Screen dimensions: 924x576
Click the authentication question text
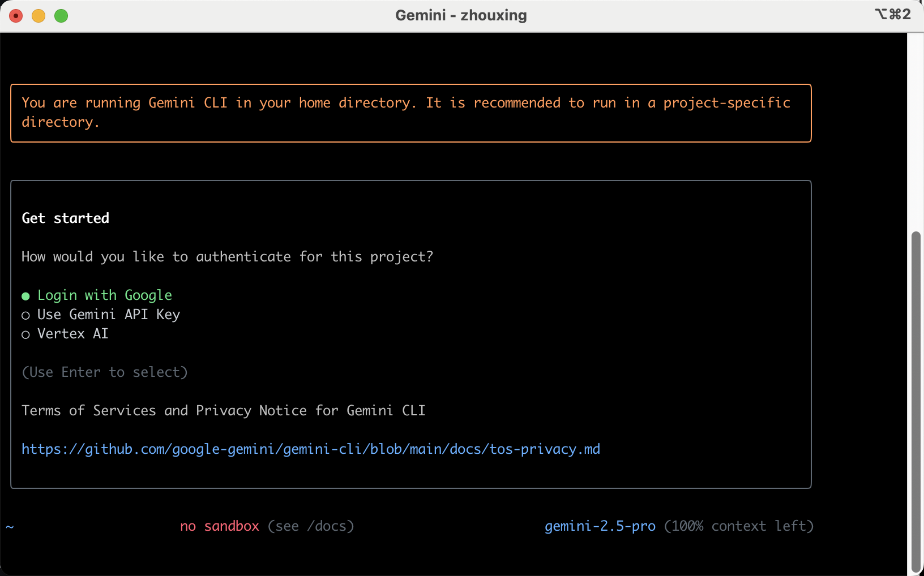pyautogui.click(x=227, y=257)
